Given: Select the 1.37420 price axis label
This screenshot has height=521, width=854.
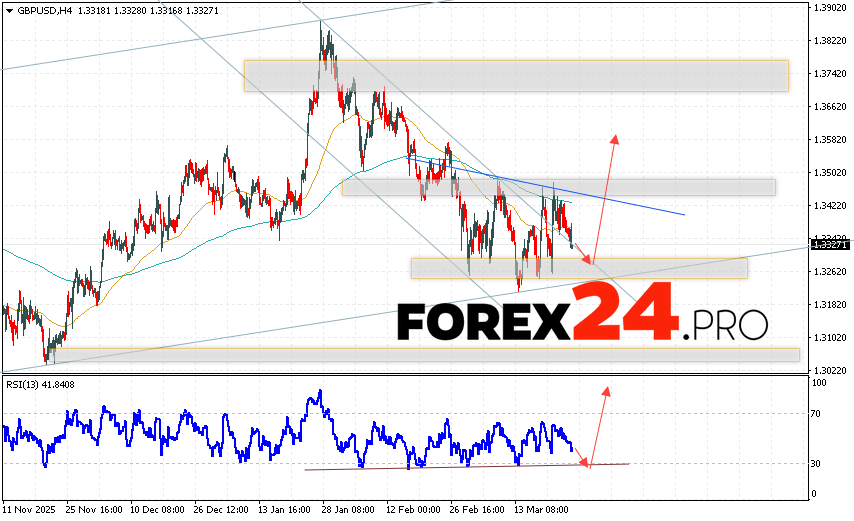Looking at the screenshot, I should coord(830,73).
